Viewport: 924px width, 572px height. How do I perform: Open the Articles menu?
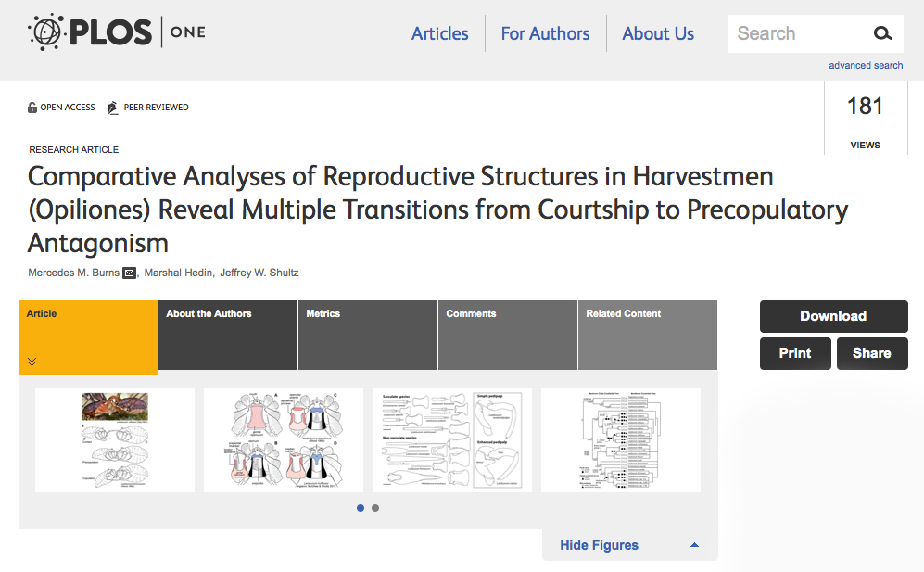pyautogui.click(x=439, y=33)
